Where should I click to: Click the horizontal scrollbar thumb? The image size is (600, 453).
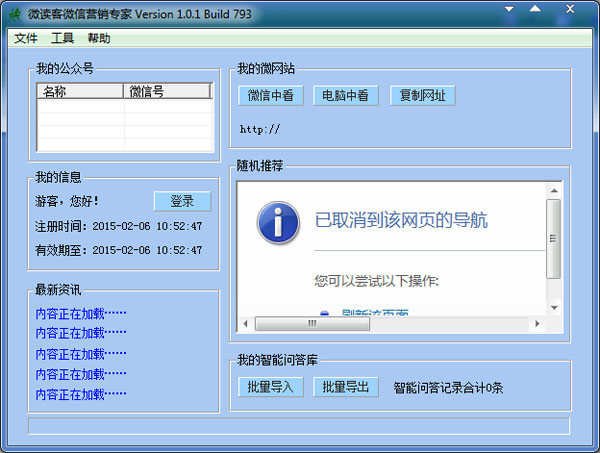coord(312,324)
